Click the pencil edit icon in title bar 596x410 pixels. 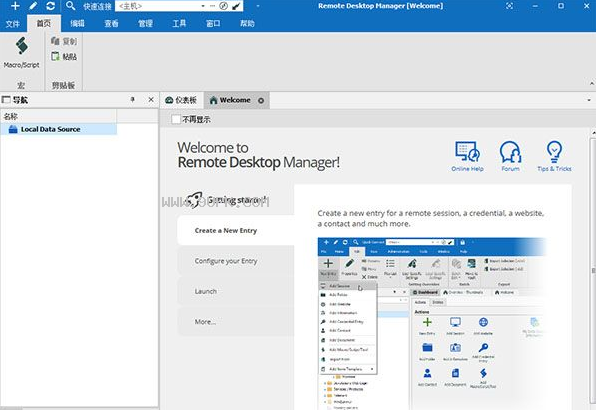[33, 6]
